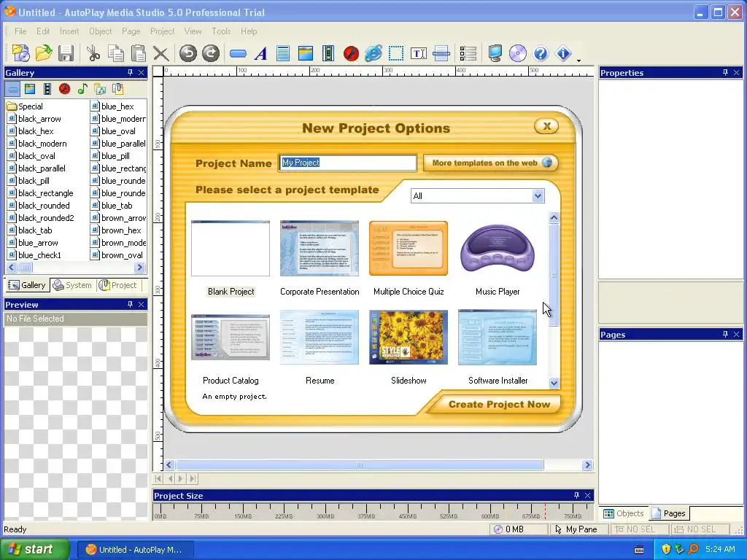Insert a Hotspot dashed rectangle object

coord(396,53)
